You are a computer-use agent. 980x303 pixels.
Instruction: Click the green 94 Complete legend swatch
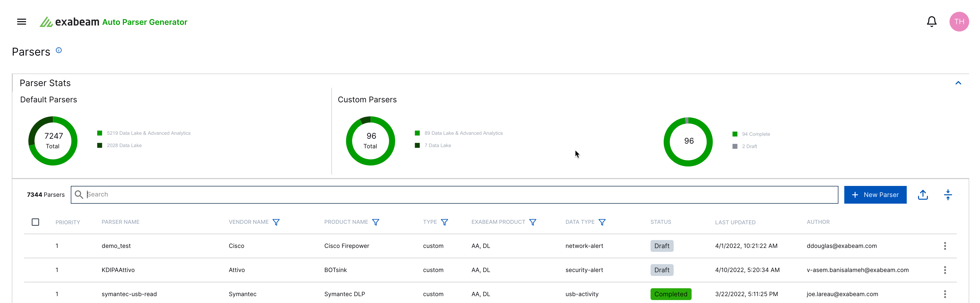point(735,134)
